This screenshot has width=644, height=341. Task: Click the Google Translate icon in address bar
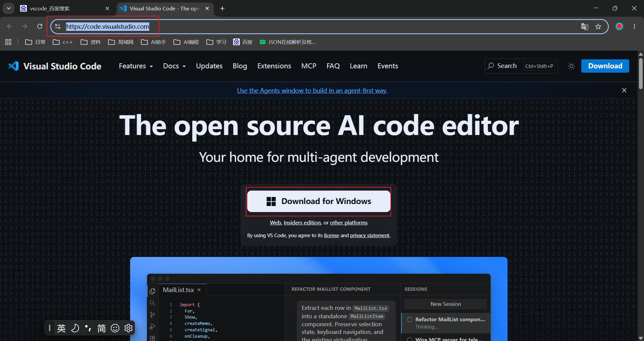(x=585, y=27)
